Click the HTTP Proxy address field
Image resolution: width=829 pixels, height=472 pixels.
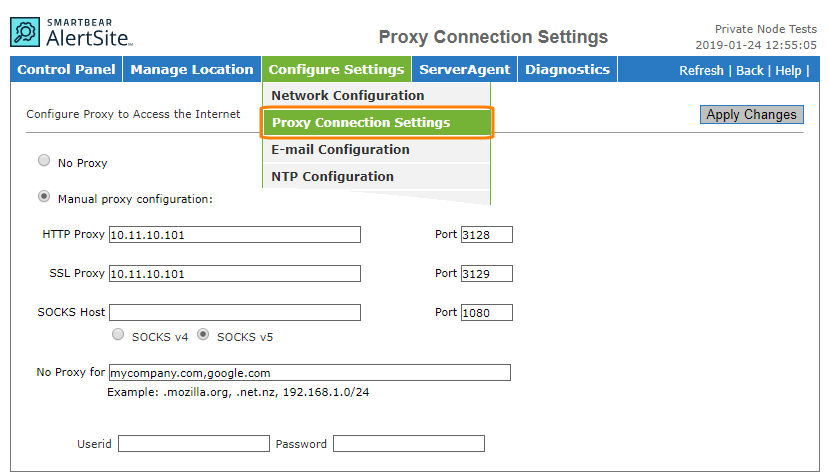coord(235,235)
